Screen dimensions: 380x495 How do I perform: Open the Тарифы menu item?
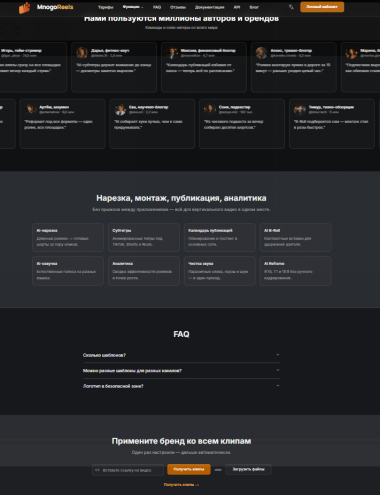[x=105, y=7]
